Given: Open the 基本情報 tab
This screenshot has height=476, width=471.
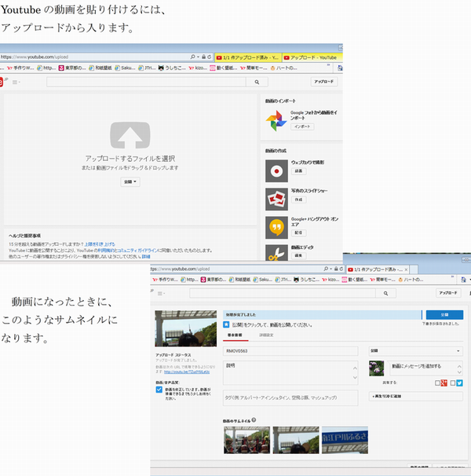Looking at the screenshot, I should (x=235, y=335).
